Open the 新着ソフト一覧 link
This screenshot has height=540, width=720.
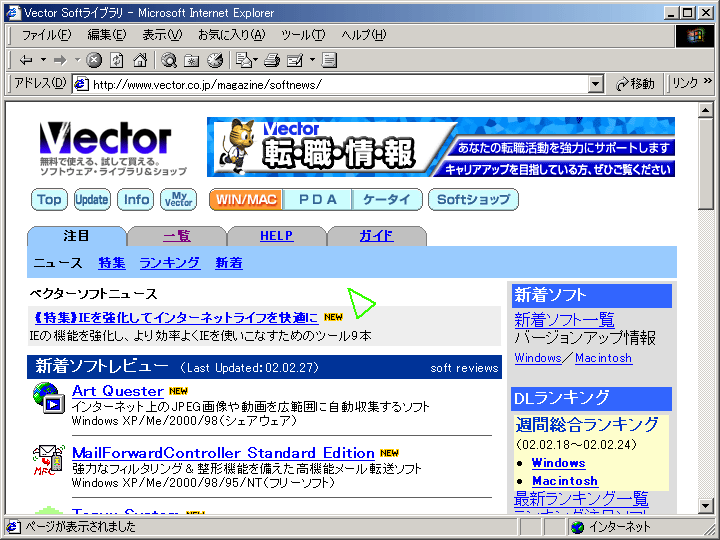(564, 320)
